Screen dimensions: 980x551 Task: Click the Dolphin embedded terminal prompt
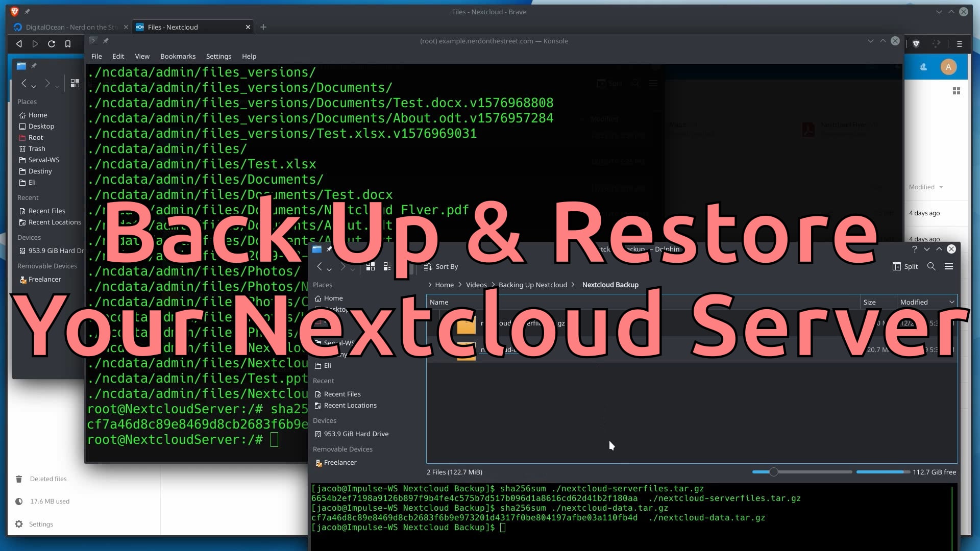[x=408, y=528]
